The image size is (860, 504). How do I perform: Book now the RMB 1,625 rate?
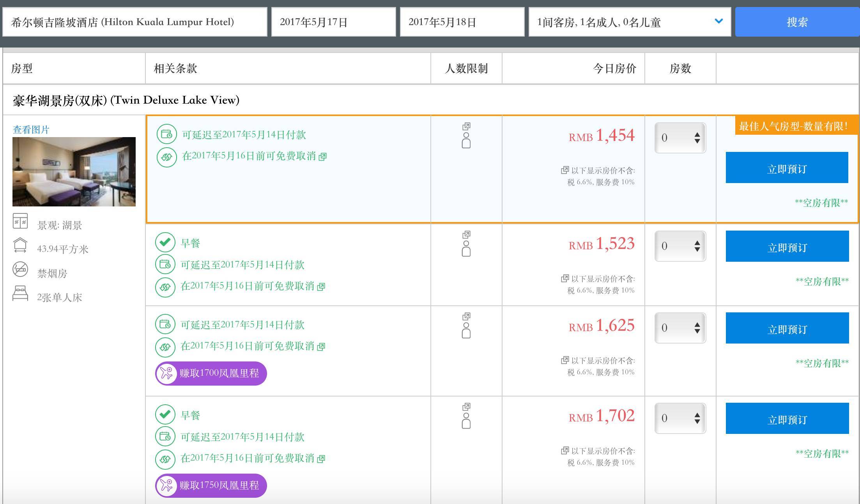coord(787,328)
